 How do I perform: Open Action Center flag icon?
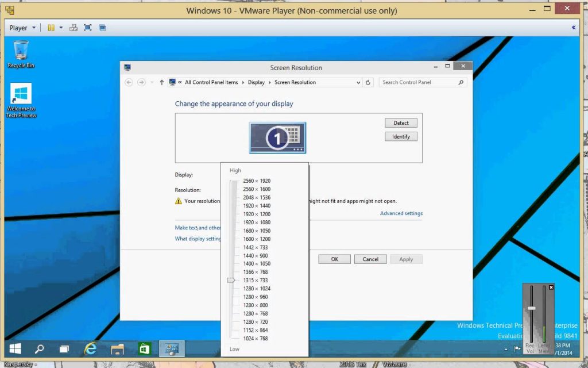(x=517, y=349)
